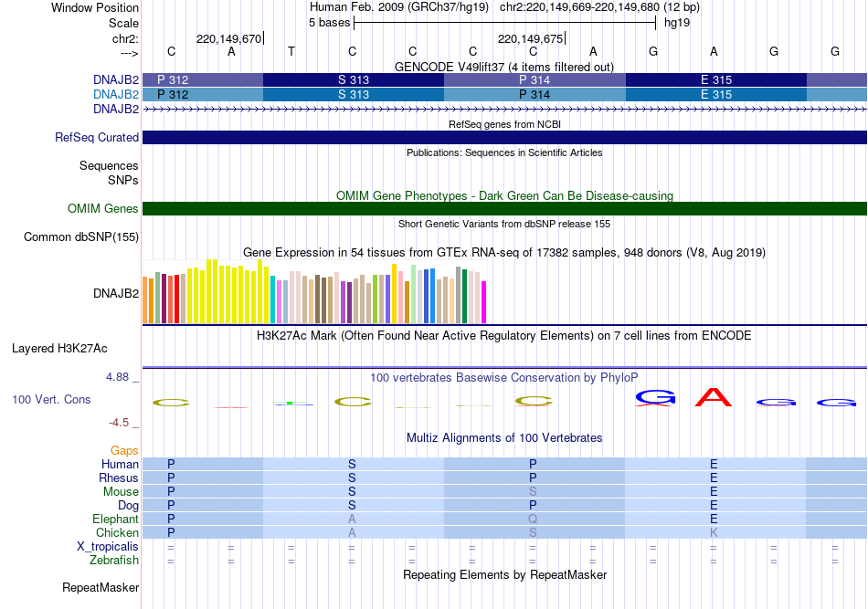The width and height of the screenshot is (868, 609).
Task: Select the Scale label
Action: pyautogui.click(x=123, y=23)
